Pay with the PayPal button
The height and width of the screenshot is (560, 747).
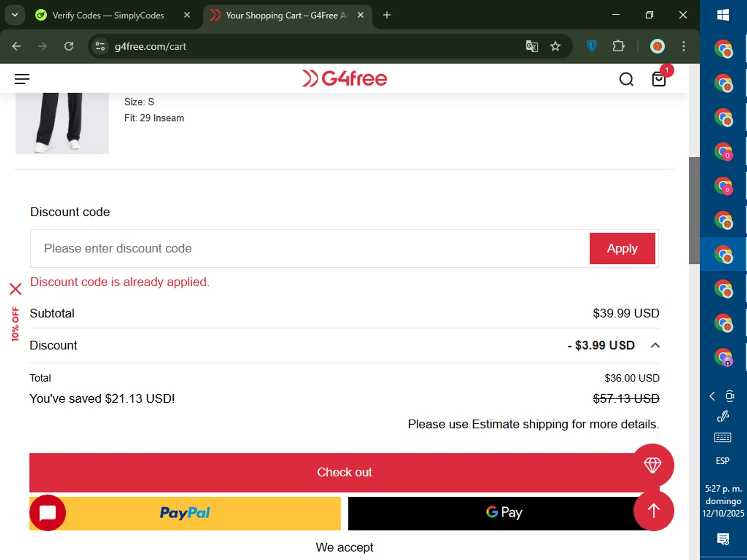point(185,513)
